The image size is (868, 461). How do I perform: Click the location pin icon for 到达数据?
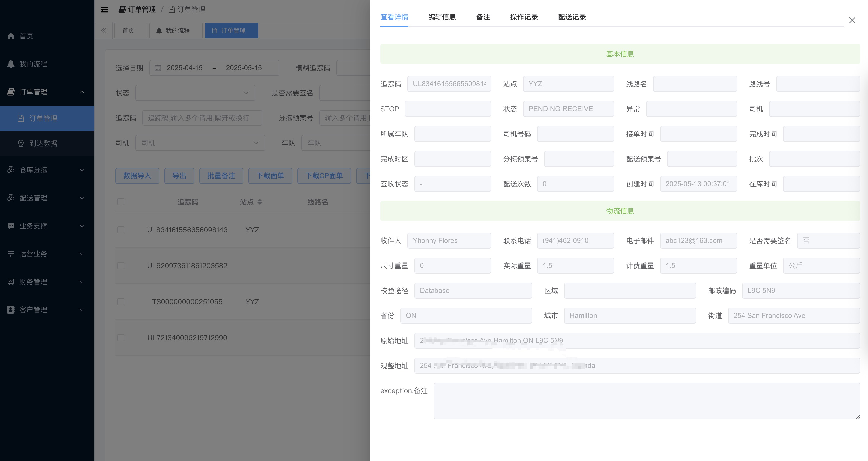click(21, 143)
